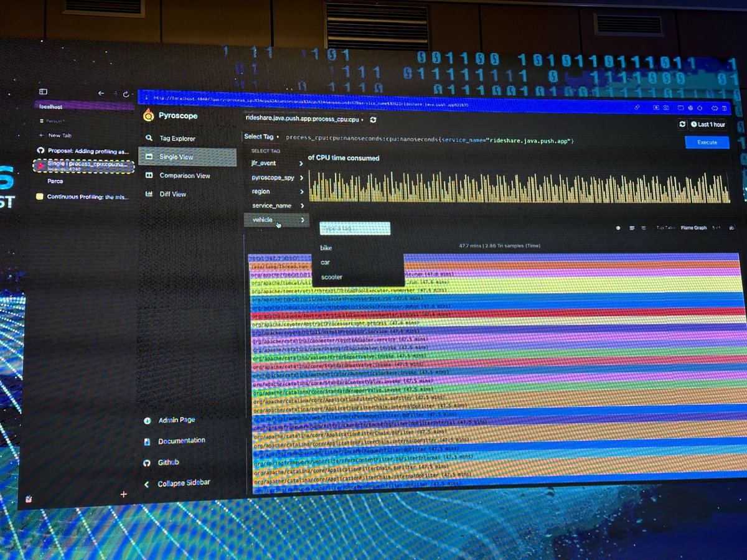Click refresh icon beside Last 1 hour
The height and width of the screenshot is (560, 747).
[x=682, y=124]
